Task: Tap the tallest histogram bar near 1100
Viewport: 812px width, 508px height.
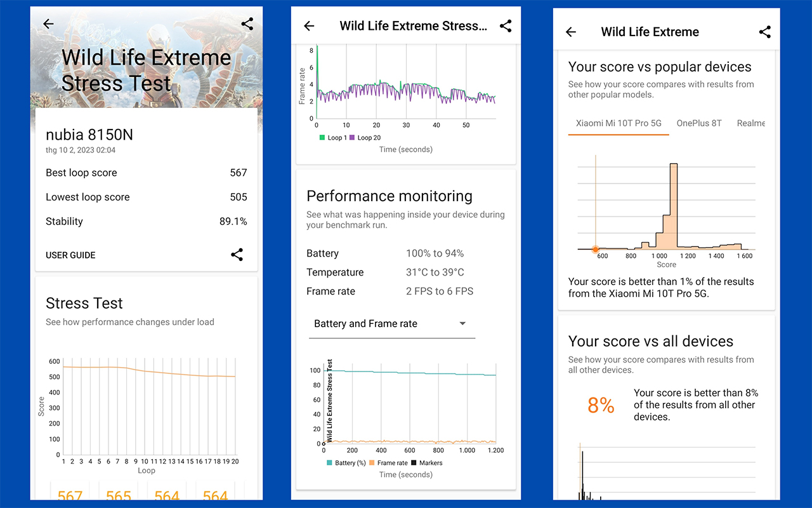Action: (x=674, y=206)
